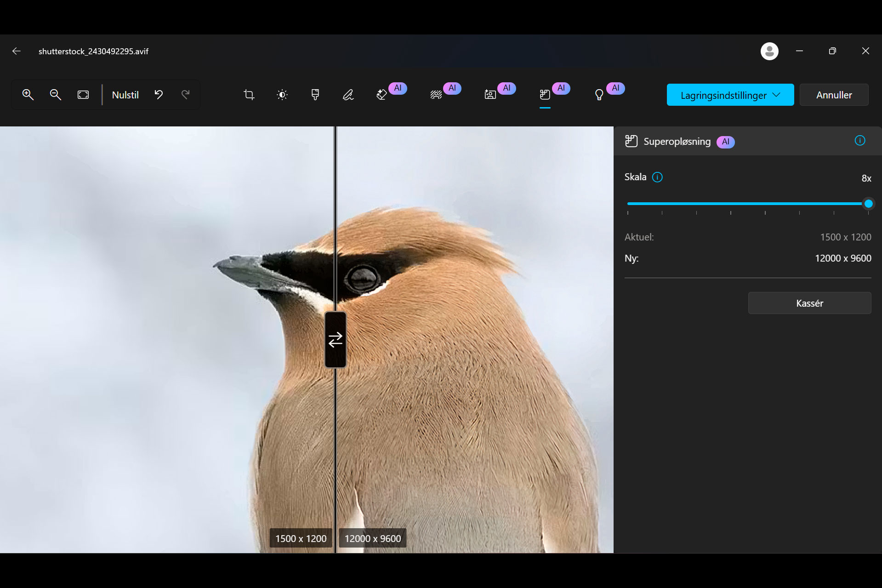Click Nulstil to reset edits
This screenshot has width=882, height=588.
tap(125, 95)
